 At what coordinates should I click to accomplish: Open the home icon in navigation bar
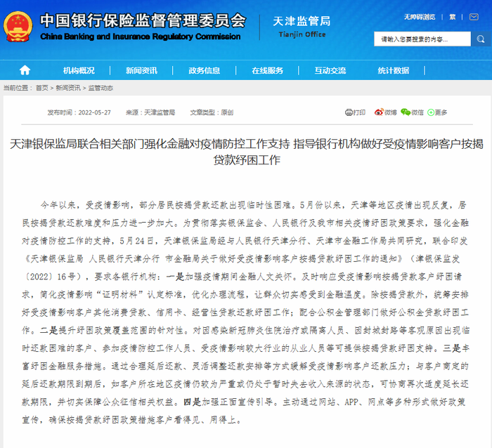pyautogui.click(x=25, y=70)
